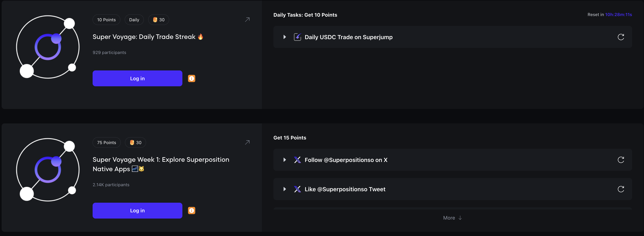Refresh Follow @Superpositionso task status

coord(621,160)
